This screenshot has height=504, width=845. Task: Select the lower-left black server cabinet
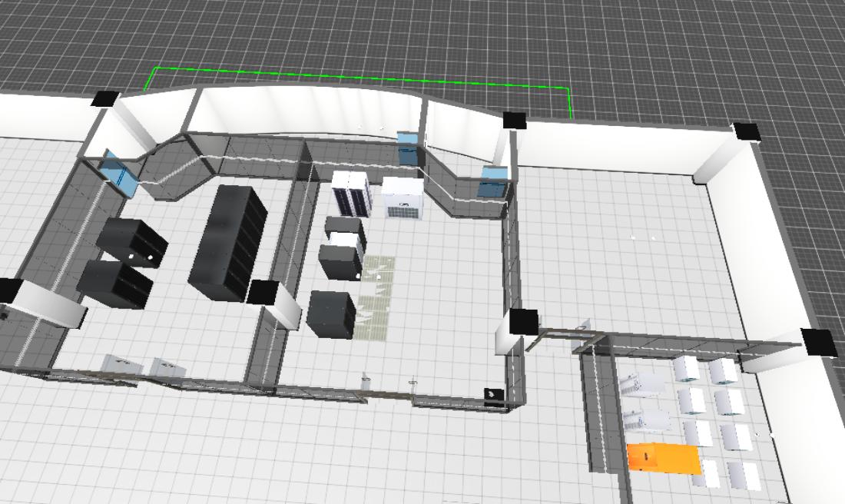tap(114, 283)
